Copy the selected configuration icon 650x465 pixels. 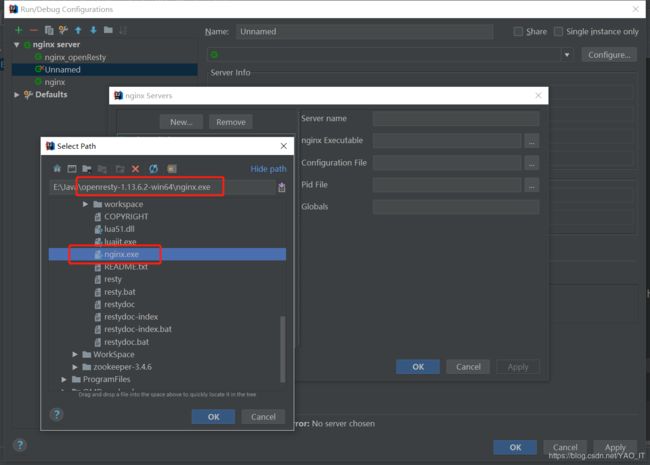[49, 30]
